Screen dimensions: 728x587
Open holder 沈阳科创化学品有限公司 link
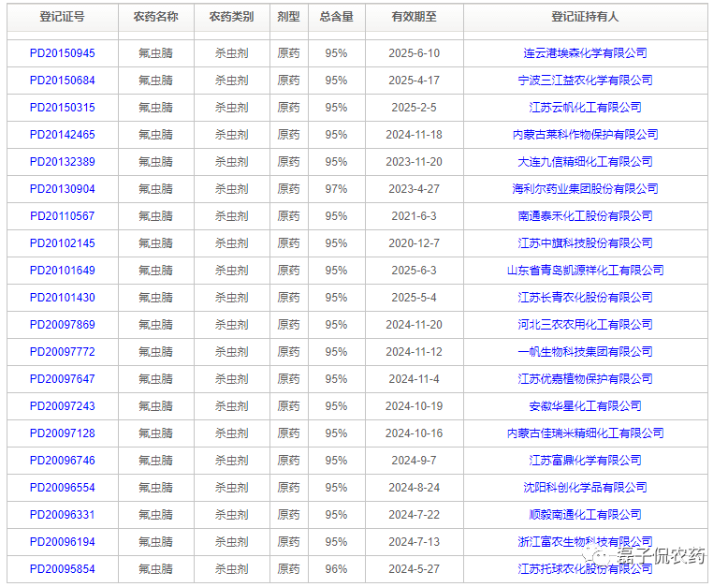pos(585,488)
